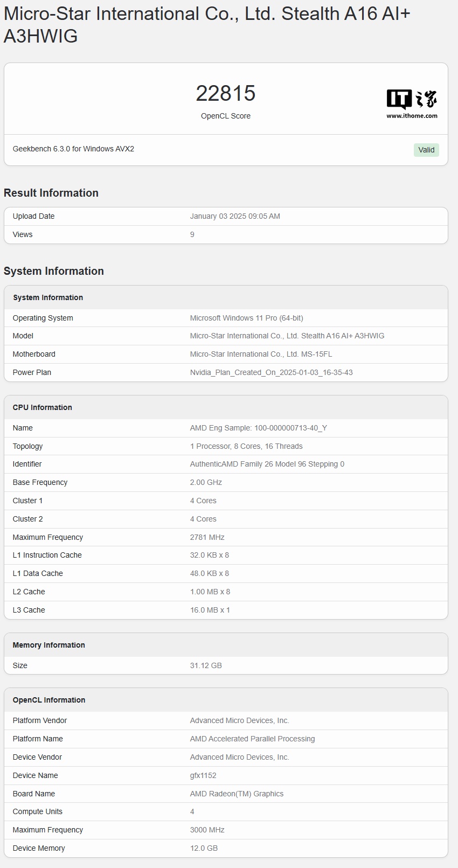Viewport: 458px width, 868px height.
Task: Click the green Valid badge
Action: click(426, 150)
